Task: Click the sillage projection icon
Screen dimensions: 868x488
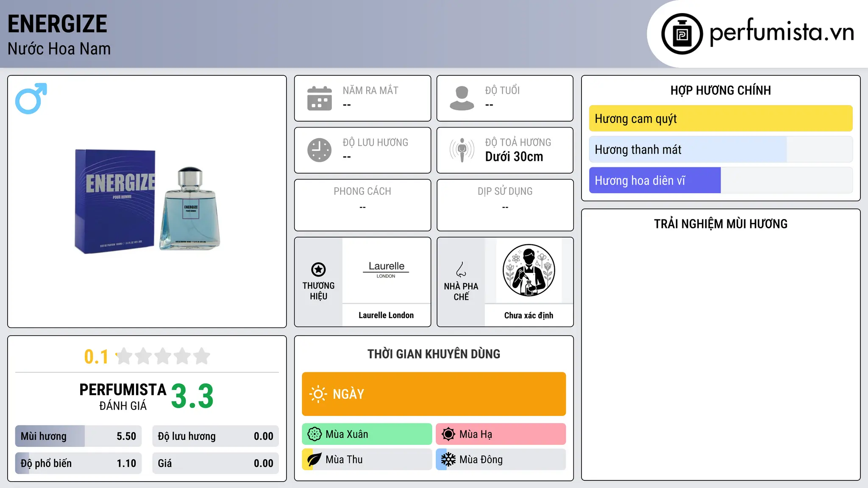Action: click(462, 150)
